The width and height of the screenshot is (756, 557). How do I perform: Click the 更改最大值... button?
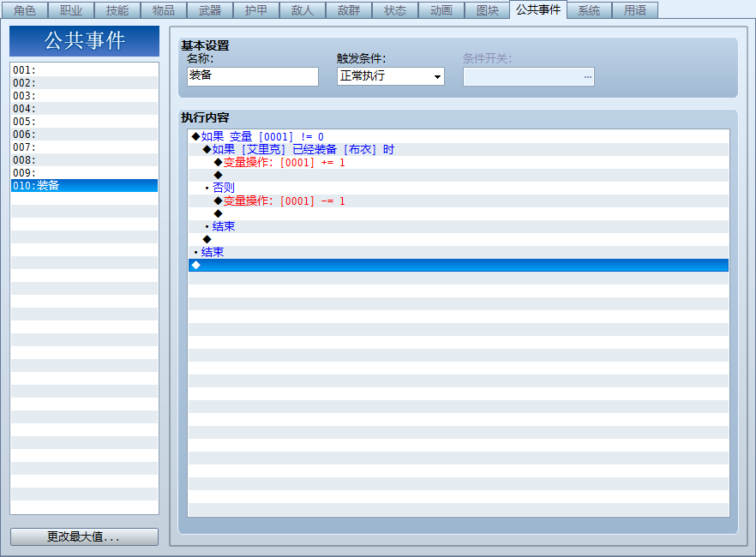point(84,536)
